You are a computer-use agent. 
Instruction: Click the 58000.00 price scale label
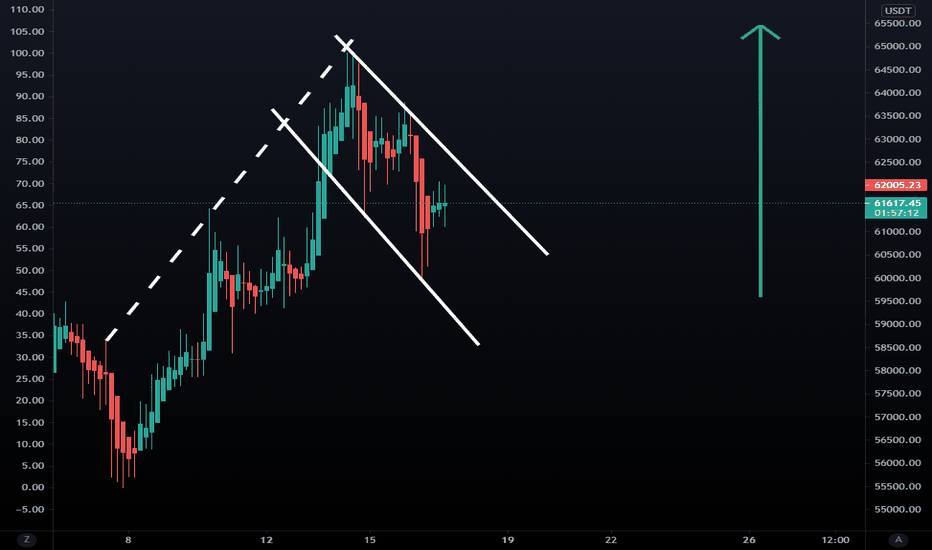pos(898,370)
